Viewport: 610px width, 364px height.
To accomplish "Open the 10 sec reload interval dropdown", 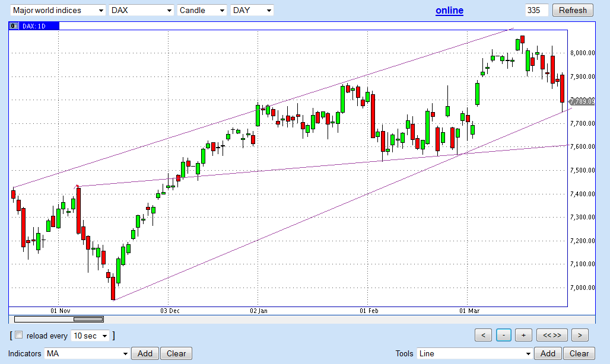I will pyautogui.click(x=90, y=336).
